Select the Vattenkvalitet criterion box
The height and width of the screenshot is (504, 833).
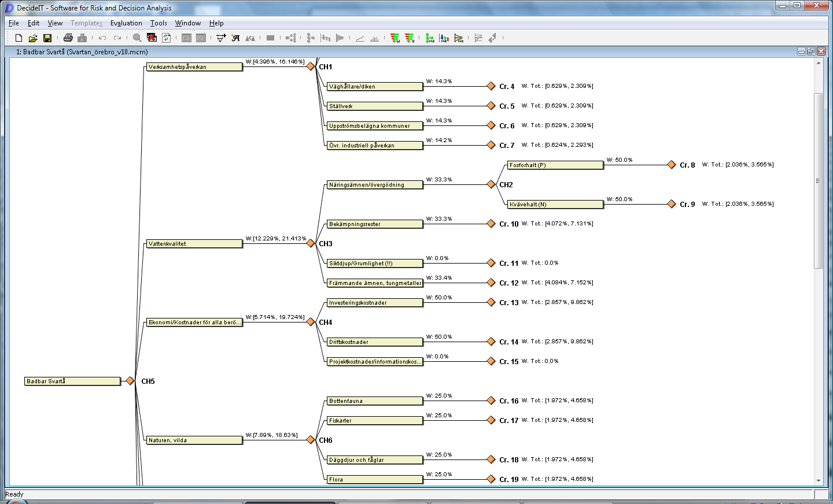click(194, 243)
